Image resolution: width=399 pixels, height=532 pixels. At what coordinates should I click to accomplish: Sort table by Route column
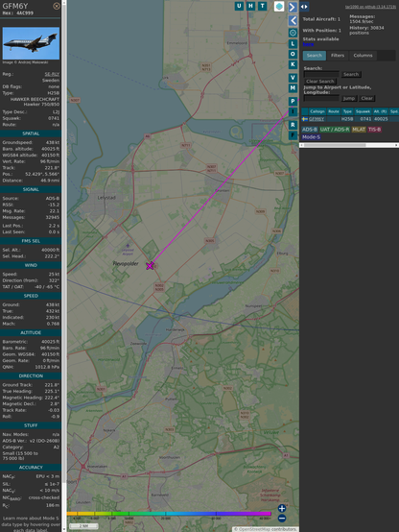[334, 111]
